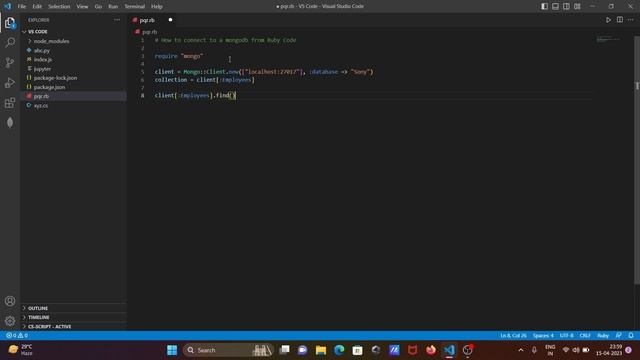640x360 pixels.
Task: Open the Run menu
Action: point(113,6)
